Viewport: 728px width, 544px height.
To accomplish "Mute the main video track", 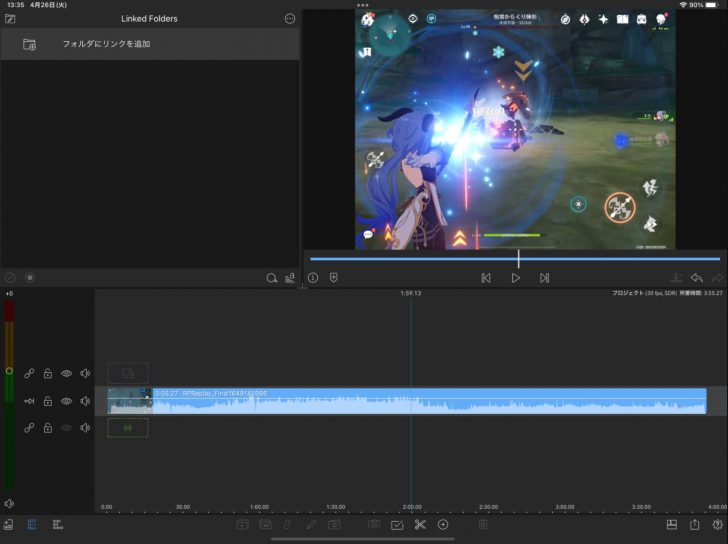I will pyautogui.click(x=85, y=401).
